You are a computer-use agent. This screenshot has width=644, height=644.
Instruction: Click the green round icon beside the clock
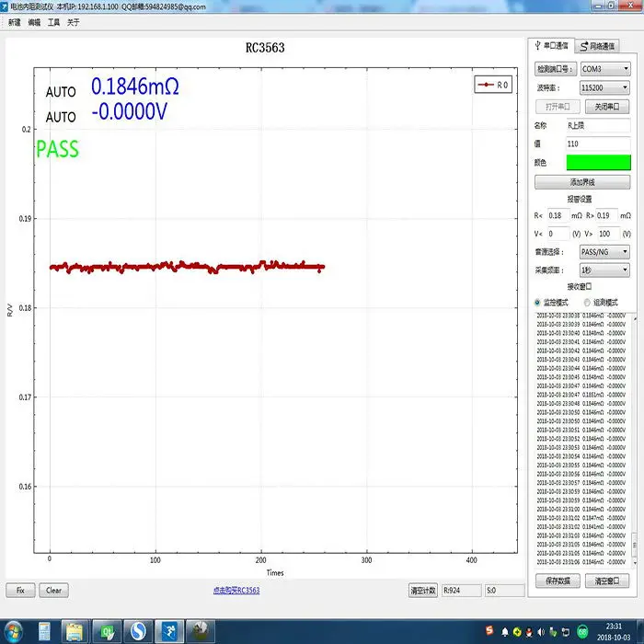pyautogui.click(x=582, y=632)
